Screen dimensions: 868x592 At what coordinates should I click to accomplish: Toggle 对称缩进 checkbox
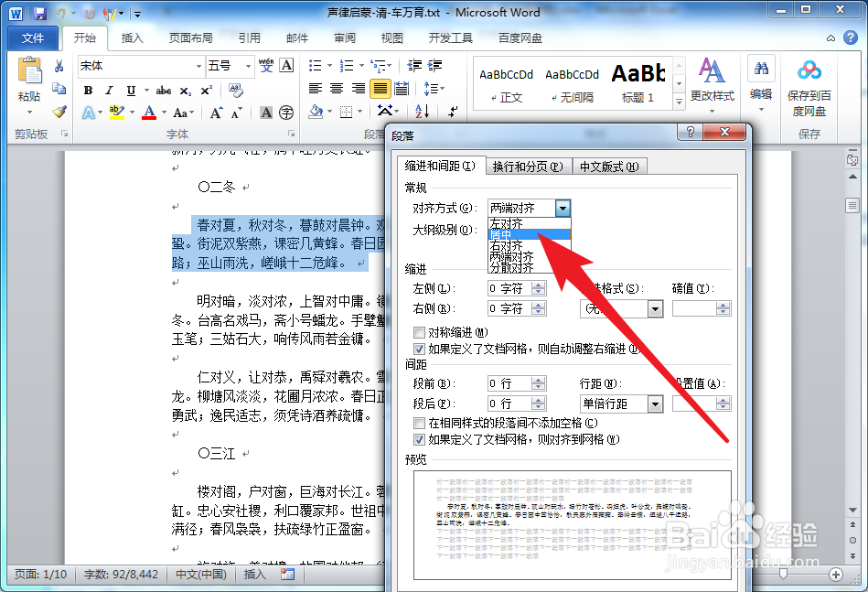pyautogui.click(x=417, y=332)
